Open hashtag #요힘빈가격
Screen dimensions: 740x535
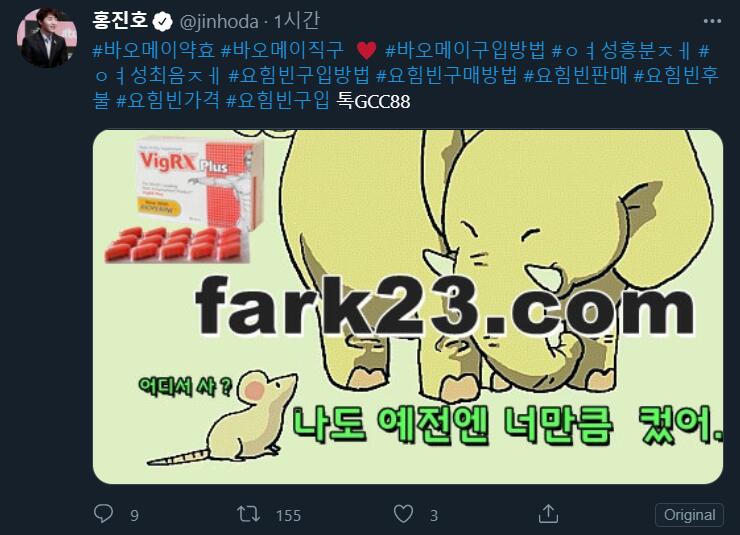coord(168,100)
